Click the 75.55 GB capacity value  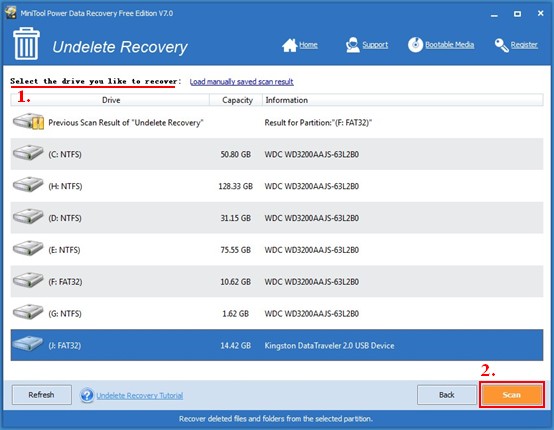tap(236, 250)
